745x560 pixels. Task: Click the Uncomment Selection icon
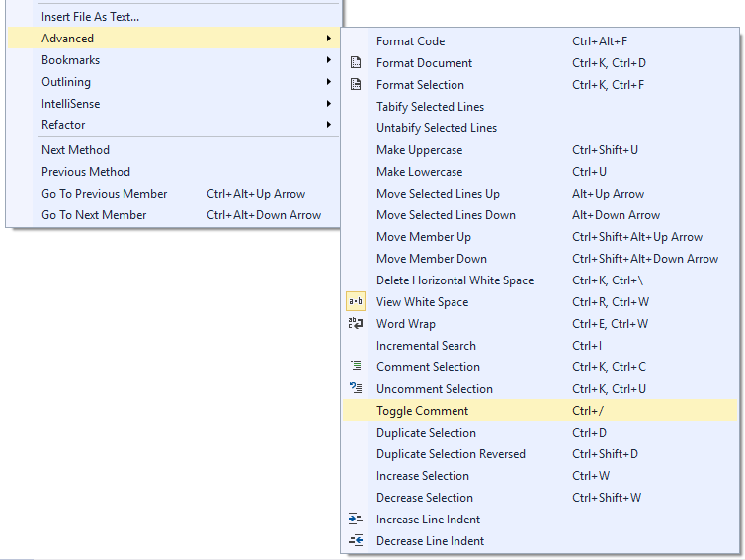[x=356, y=388]
